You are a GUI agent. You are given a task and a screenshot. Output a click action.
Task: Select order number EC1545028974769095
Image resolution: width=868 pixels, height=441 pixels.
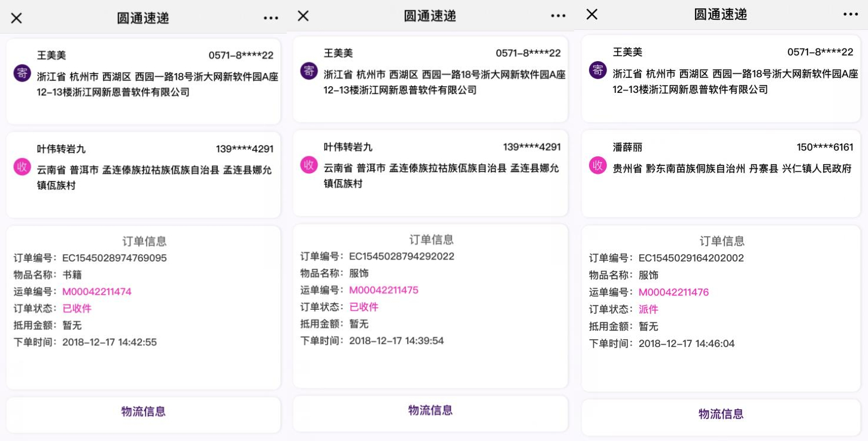pyautogui.click(x=114, y=258)
